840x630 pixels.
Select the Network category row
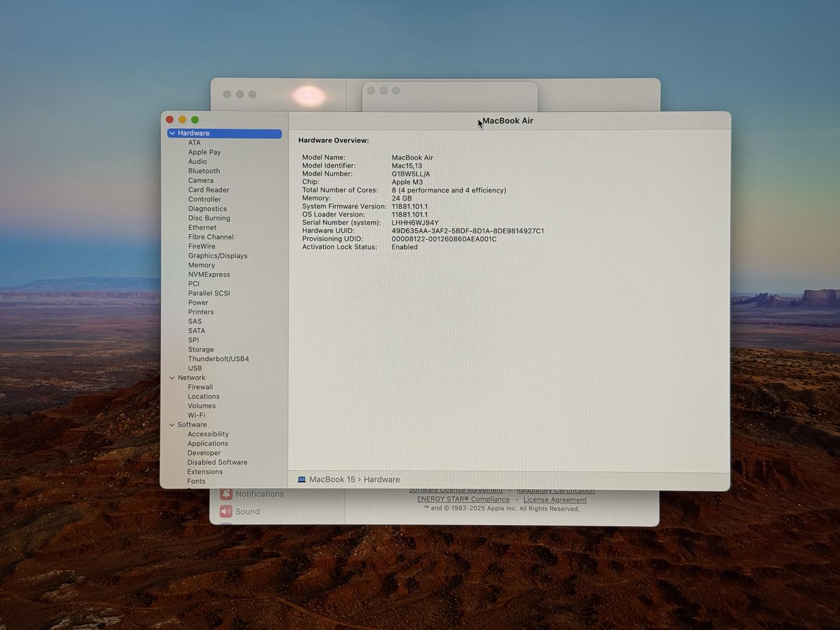191,378
